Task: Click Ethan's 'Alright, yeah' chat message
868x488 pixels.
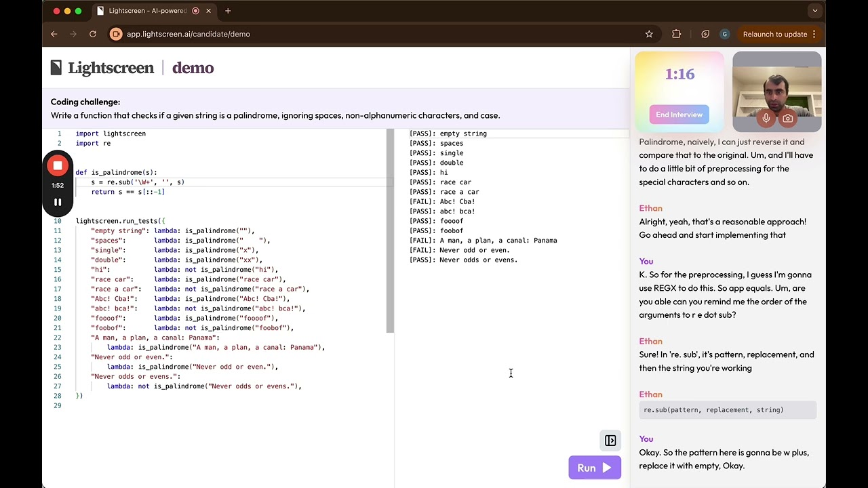Action: point(723,228)
